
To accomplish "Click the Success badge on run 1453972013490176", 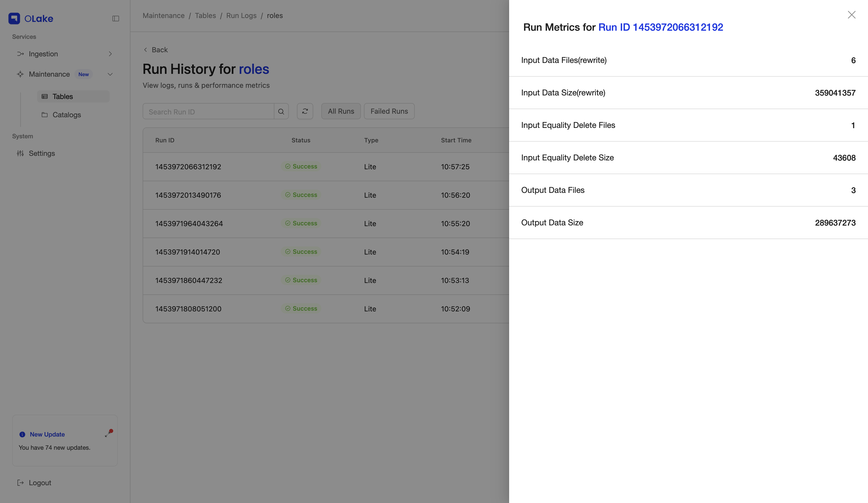I will [x=301, y=195].
